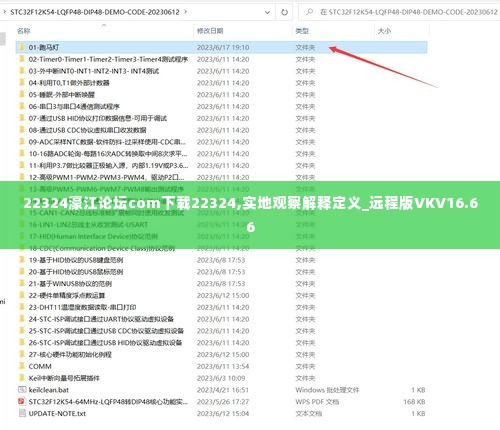Click folder icon of 24-STC-ISP UART row
Screen dimensions: 500x430
tap(22, 319)
